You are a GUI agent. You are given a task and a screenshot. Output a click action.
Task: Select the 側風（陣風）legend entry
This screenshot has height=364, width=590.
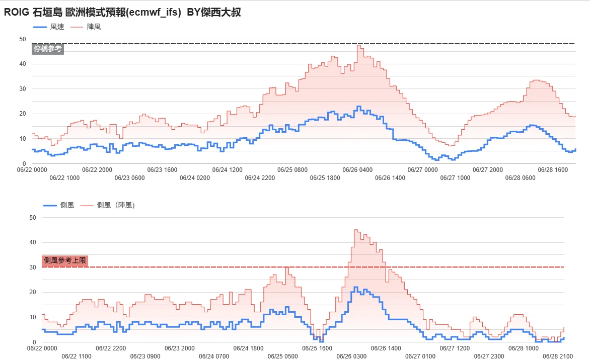coord(107,205)
